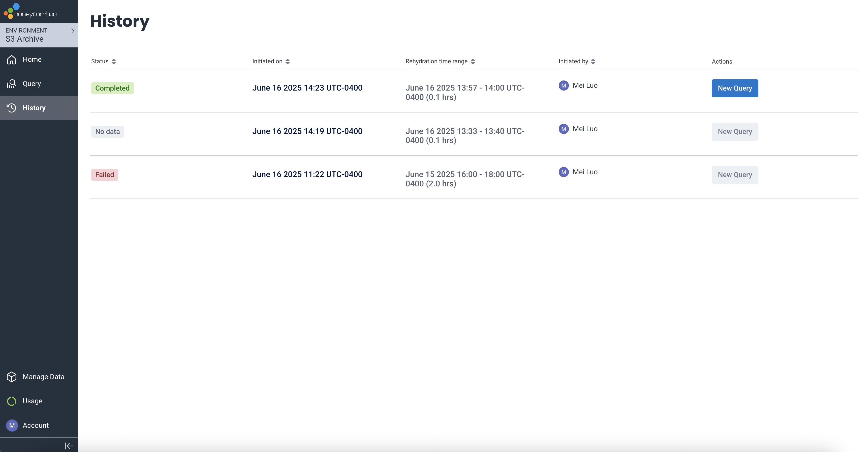Click the honeycomb.io logo

30,11
